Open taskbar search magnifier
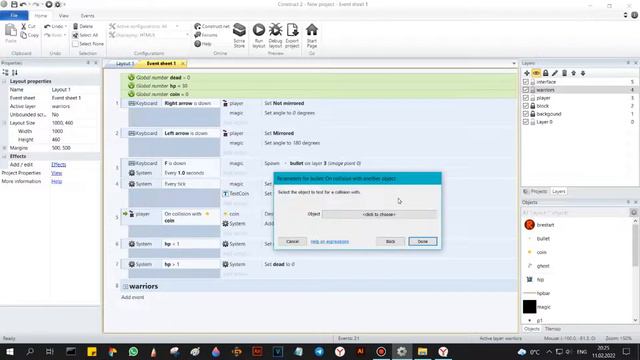The height and width of the screenshot is (360, 640). coord(30,351)
